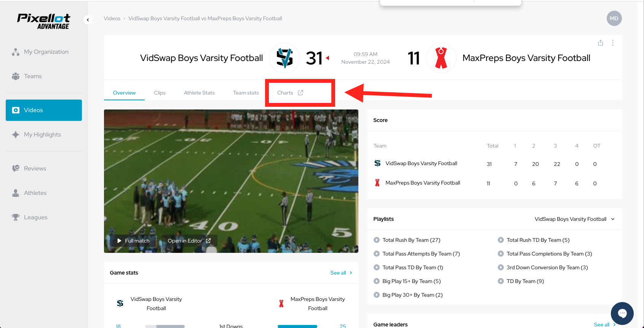Play Total Rush By Team playlist
This screenshot has height=328, width=644.
[407, 240]
